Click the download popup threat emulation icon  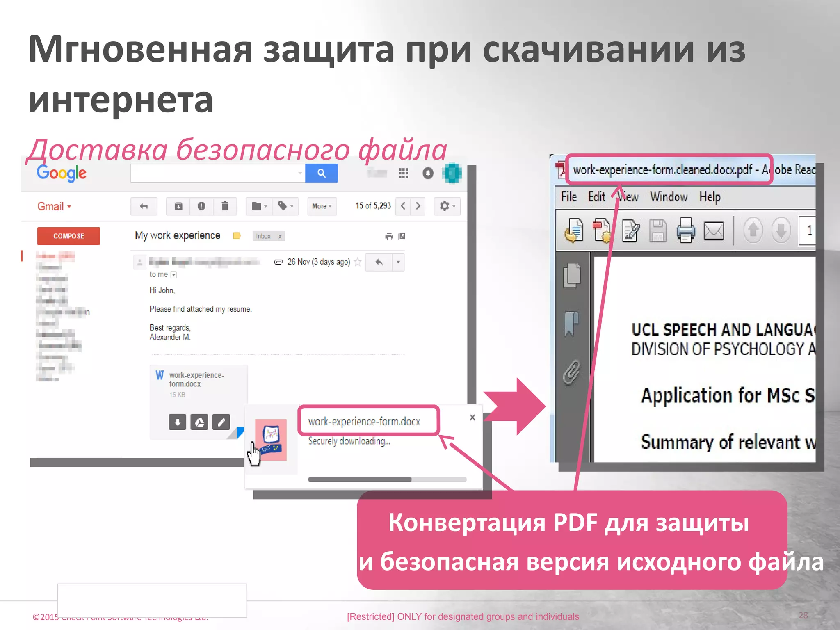(x=271, y=440)
